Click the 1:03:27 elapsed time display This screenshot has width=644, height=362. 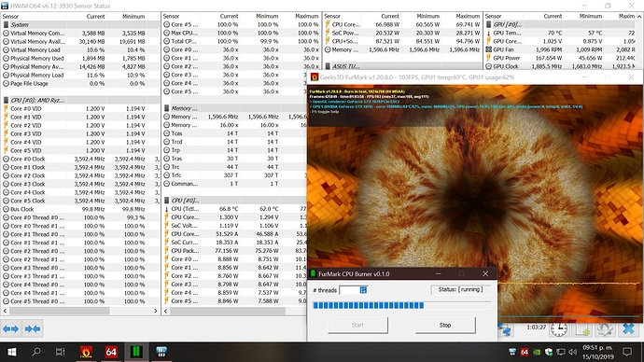pos(537,327)
